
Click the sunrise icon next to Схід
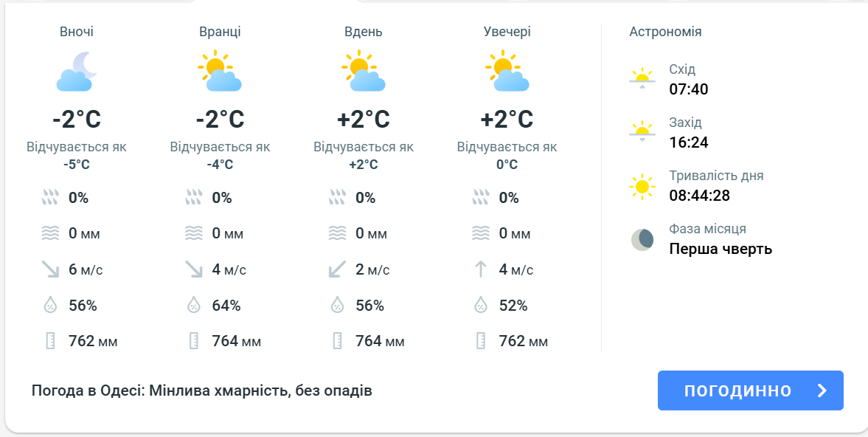pos(643,78)
